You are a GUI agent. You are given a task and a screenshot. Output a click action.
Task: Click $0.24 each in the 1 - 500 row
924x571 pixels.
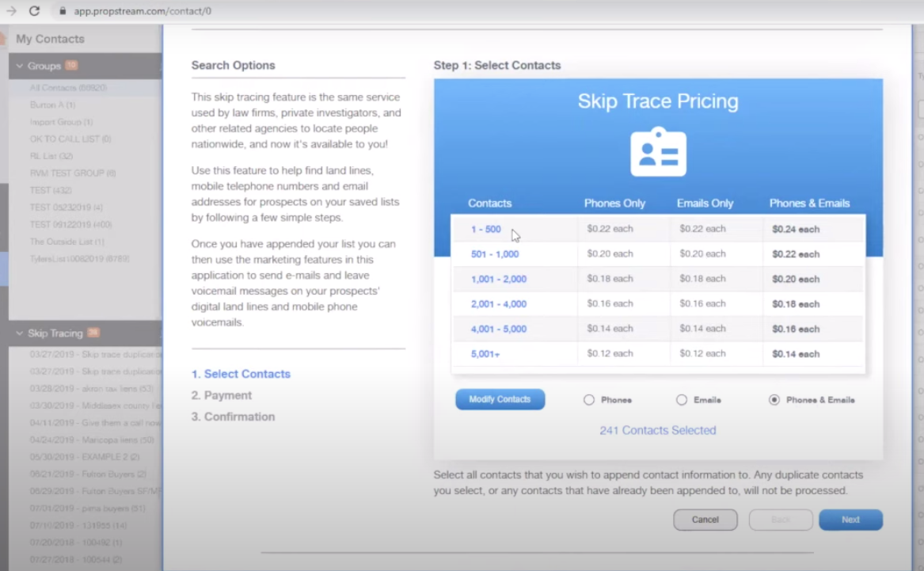point(796,229)
